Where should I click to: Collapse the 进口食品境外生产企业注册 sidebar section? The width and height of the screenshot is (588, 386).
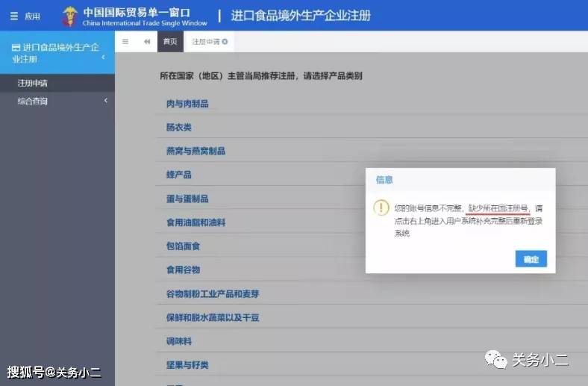[103, 58]
